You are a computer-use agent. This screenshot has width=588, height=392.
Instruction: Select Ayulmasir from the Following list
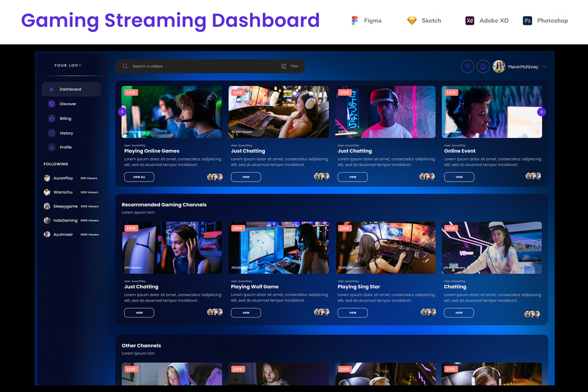pos(62,234)
